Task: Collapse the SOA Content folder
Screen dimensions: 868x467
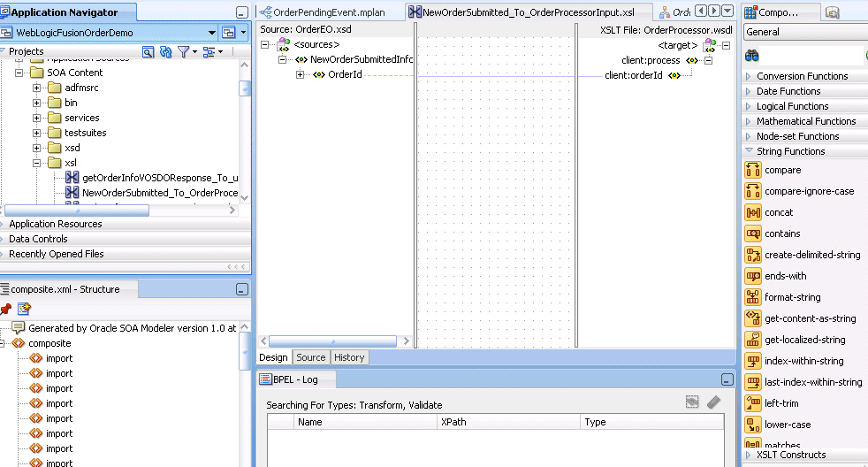Action: pyautogui.click(x=19, y=73)
